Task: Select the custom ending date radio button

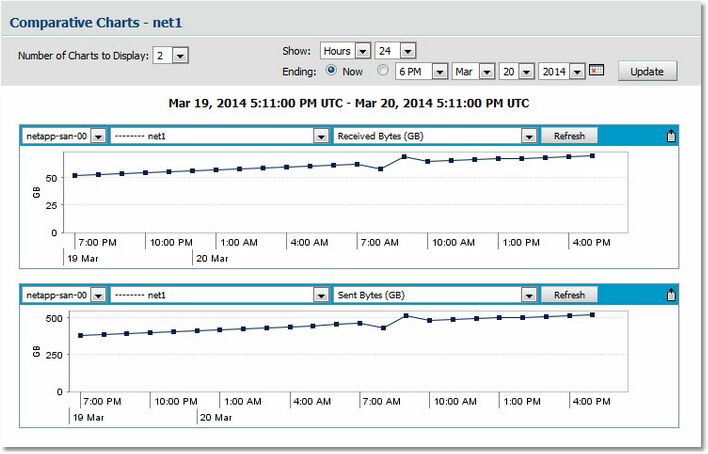Action: click(383, 70)
